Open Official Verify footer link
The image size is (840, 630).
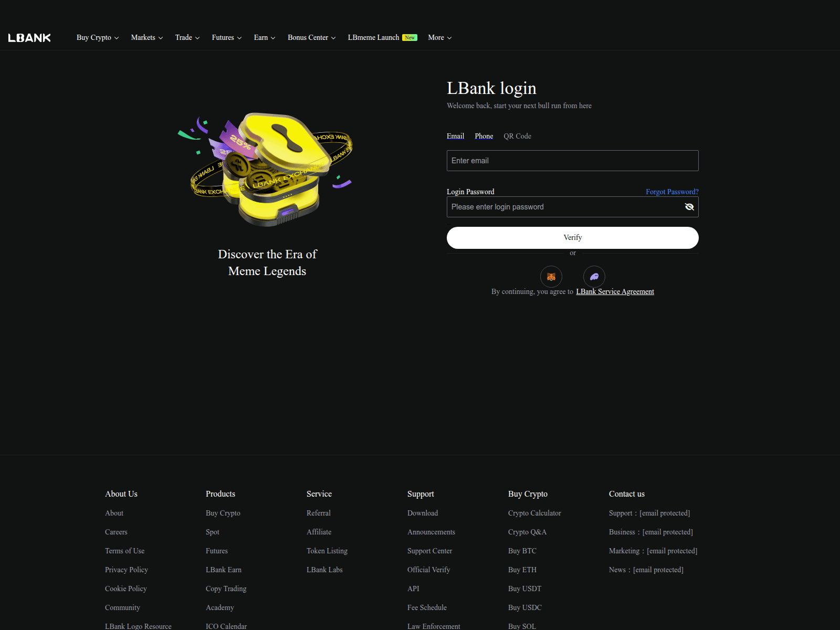(428, 570)
